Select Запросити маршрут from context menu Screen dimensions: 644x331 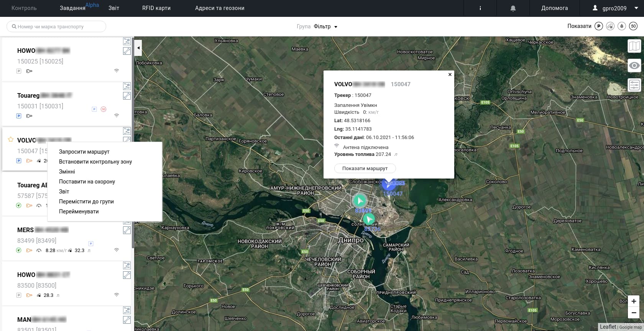tap(84, 152)
